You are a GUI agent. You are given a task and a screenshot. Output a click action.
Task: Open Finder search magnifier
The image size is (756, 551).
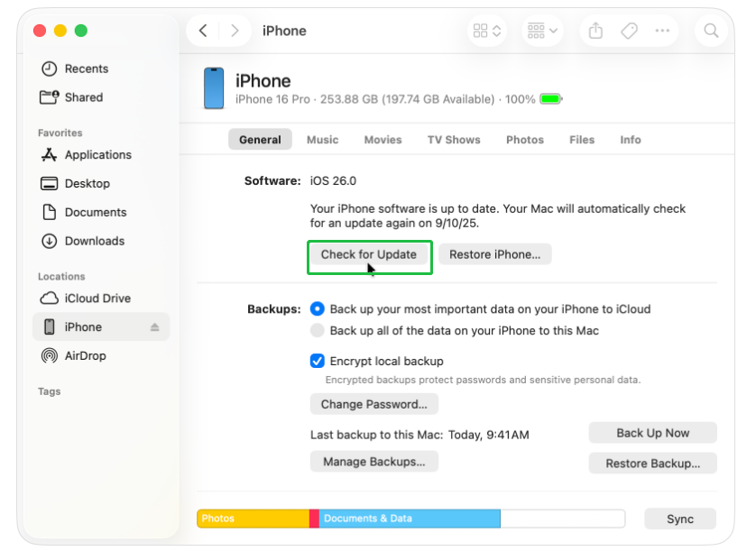[x=711, y=31]
